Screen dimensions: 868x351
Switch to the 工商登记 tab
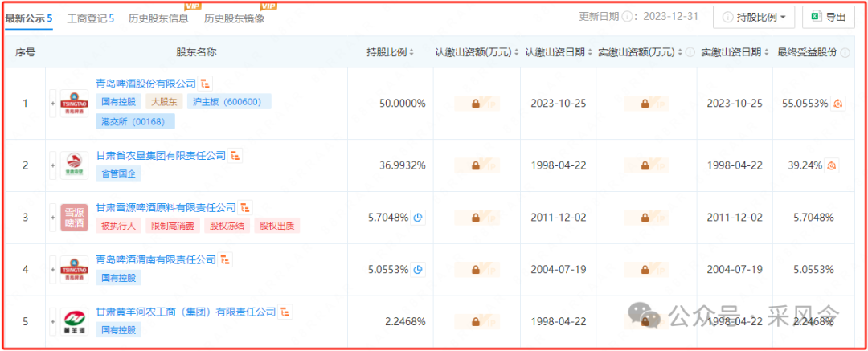tap(91, 18)
